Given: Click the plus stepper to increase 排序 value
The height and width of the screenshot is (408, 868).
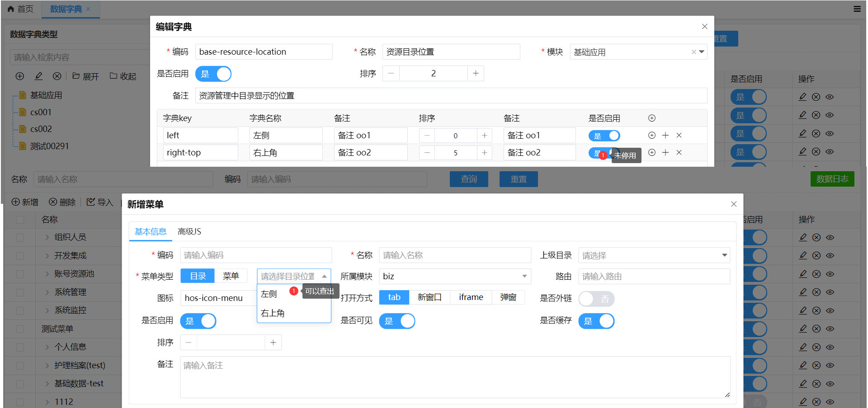Looking at the screenshot, I should tap(476, 73).
